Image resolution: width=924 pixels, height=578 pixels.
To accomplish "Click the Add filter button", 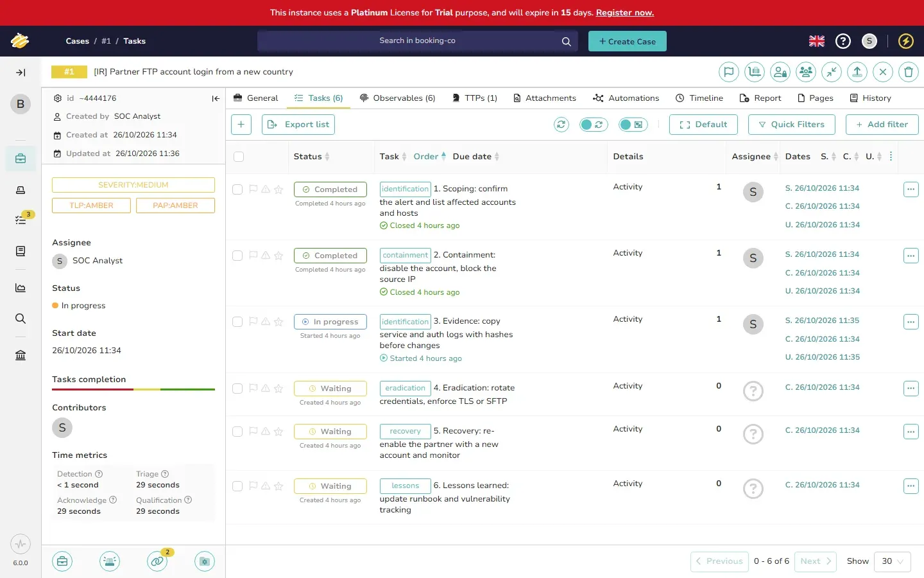I will (x=882, y=125).
